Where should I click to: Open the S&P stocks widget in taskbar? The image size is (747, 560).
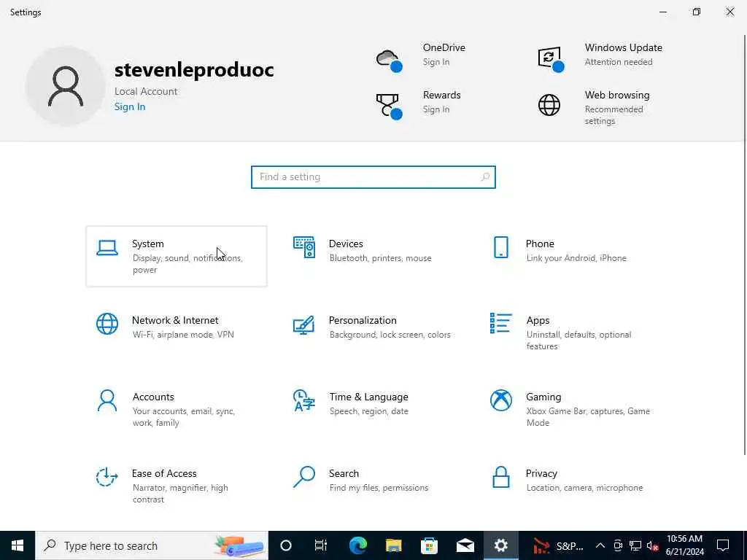pos(558,545)
